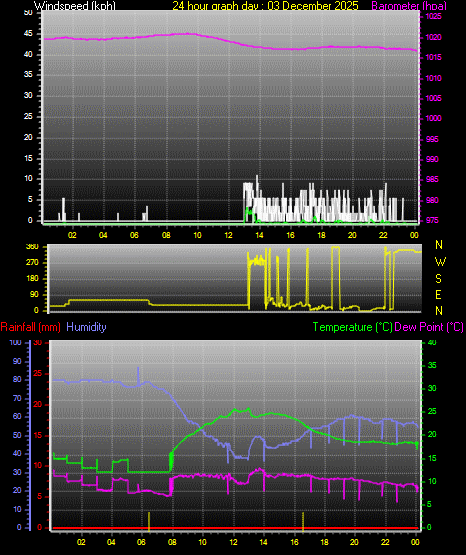Screen dimensions: 466x555
Task: Click the 360 value on wind direction axis
Action: tap(32, 247)
